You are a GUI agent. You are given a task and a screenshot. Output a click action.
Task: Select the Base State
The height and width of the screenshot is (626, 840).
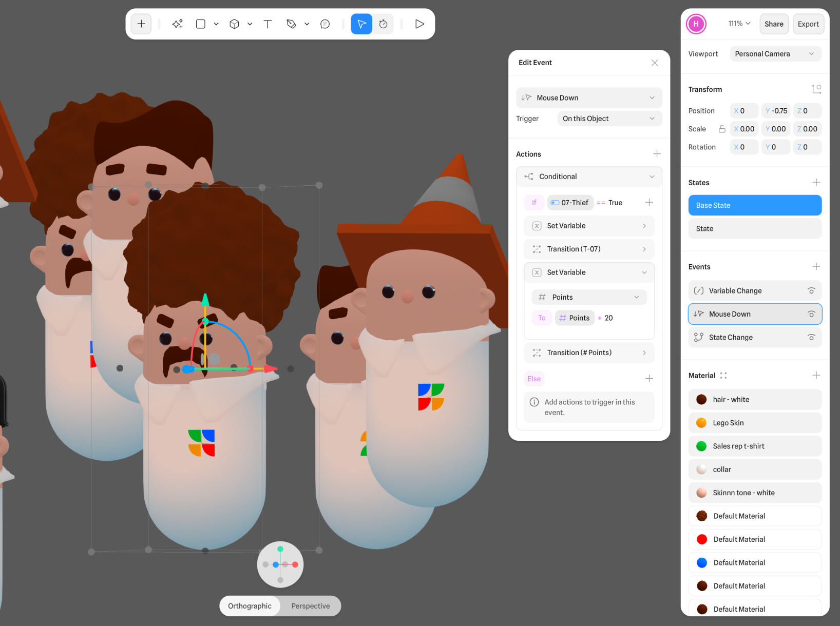pos(755,205)
